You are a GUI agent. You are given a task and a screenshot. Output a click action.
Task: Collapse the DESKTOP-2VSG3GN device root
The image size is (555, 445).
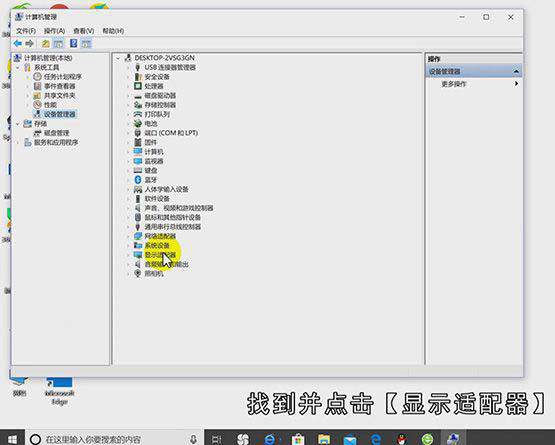(118, 58)
